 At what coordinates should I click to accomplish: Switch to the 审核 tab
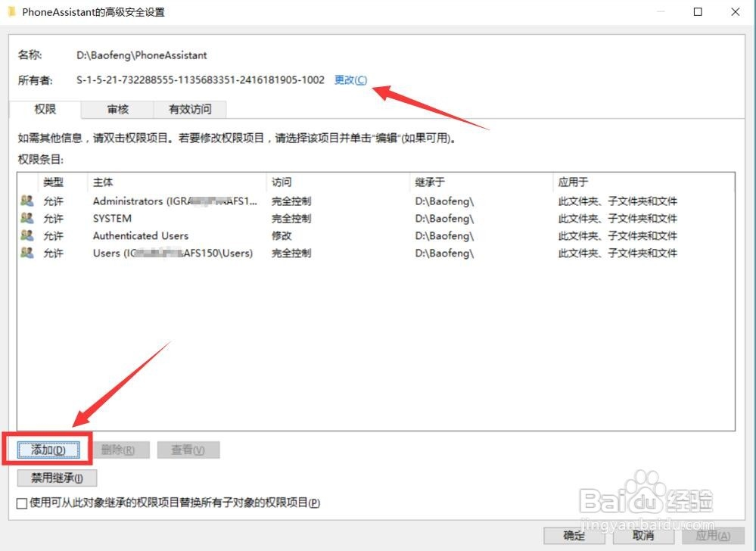(117, 109)
